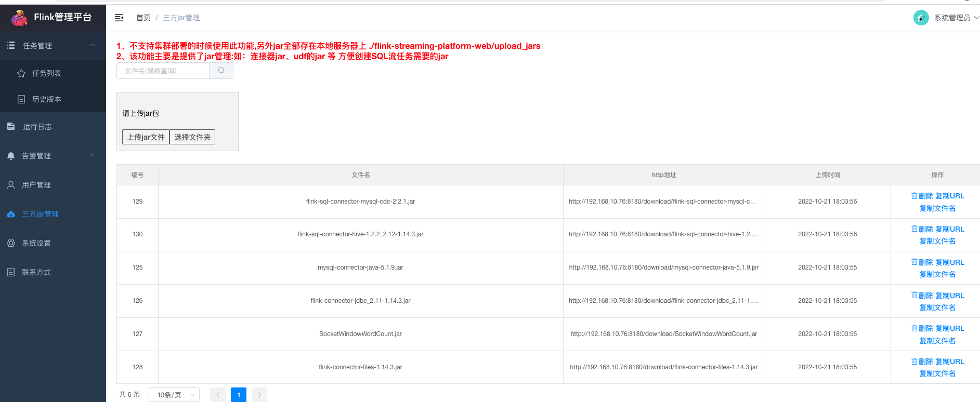Click upload time 2022-10-21 18:03:56 in row 129
This screenshot has width=980, height=402.
click(x=828, y=202)
